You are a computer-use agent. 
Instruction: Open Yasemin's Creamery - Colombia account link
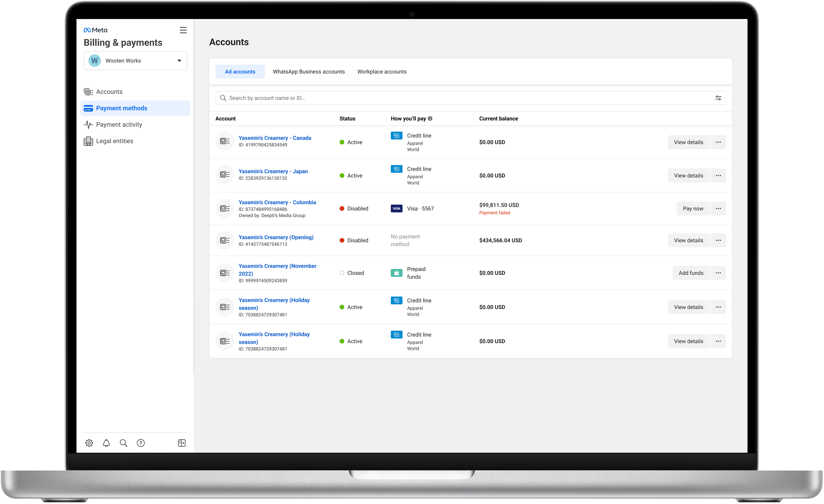point(277,202)
